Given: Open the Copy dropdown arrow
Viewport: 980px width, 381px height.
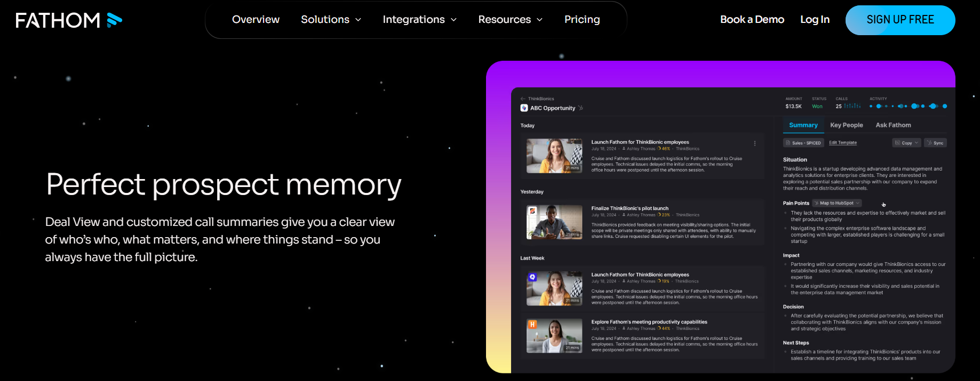Looking at the screenshot, I should point(917,143).
